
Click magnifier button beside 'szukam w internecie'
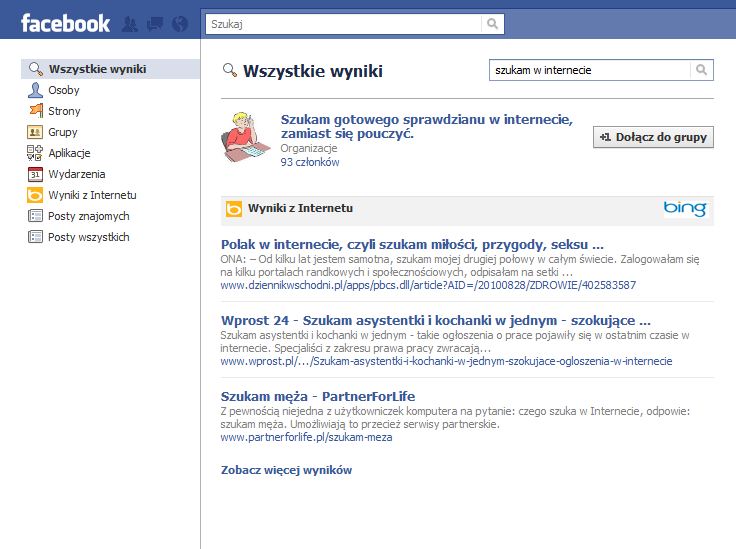[x=702, y=70]
